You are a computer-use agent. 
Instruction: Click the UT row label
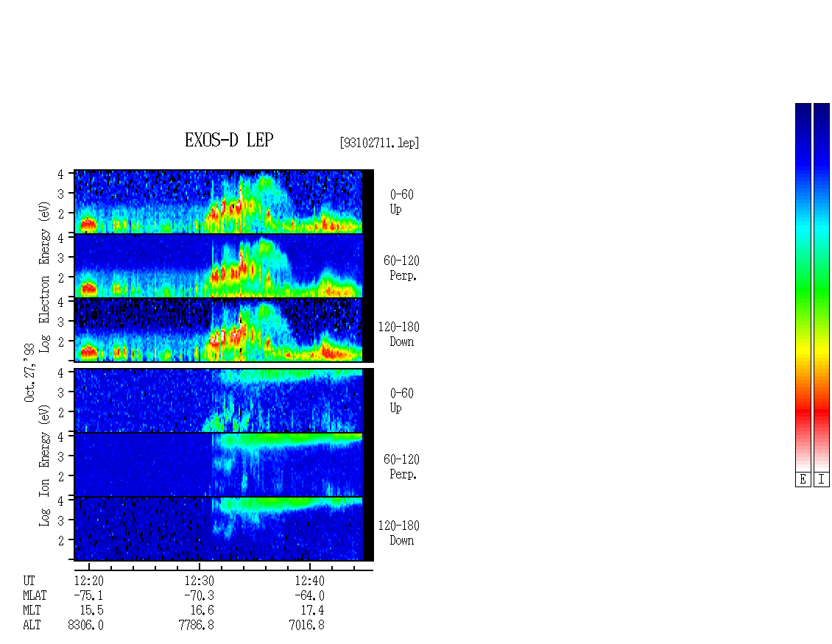click(29, 581)
